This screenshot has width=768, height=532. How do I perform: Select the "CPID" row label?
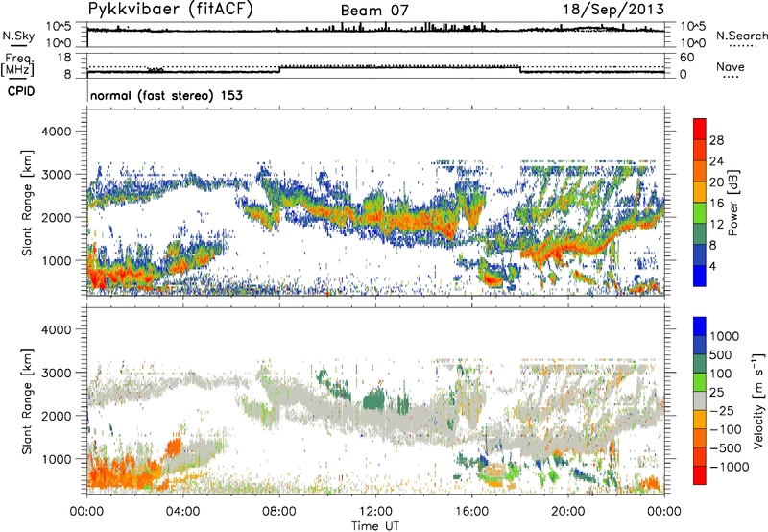[x=21, y=91]
